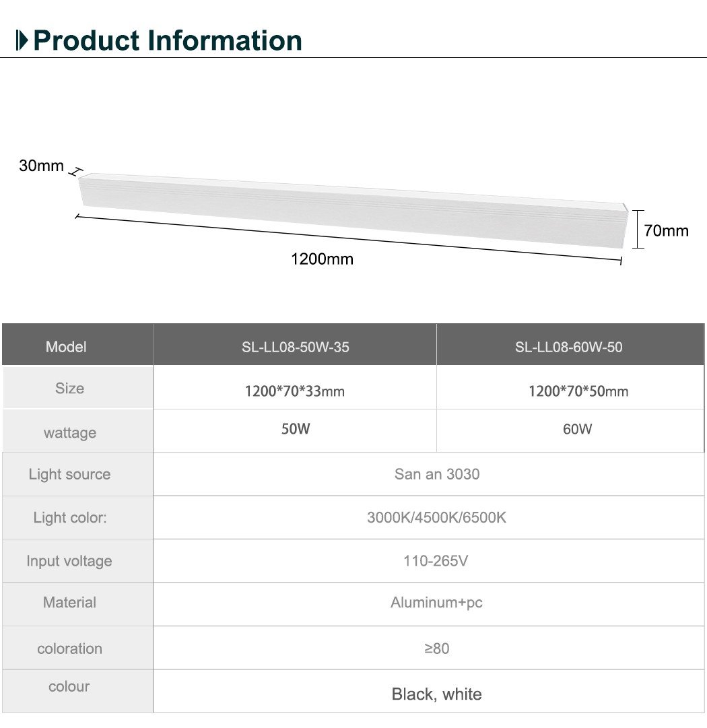Click the 1200mm length dimension label
Viewport: 707px width, 728px height.
click(322, 259)
